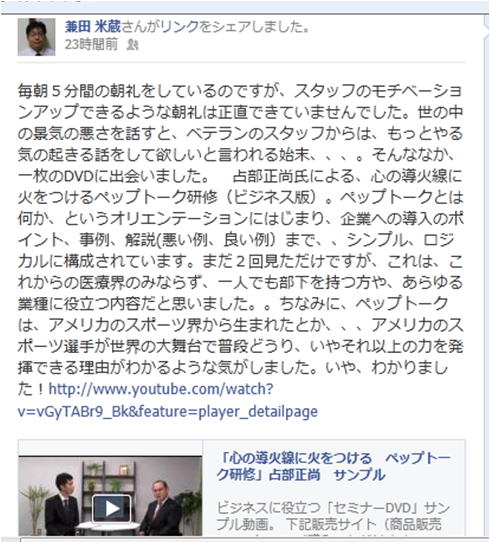This screenshot has height=543, width=490.
Task: Open 兼田 米蔵's profile picture
Action: point(36,37)
